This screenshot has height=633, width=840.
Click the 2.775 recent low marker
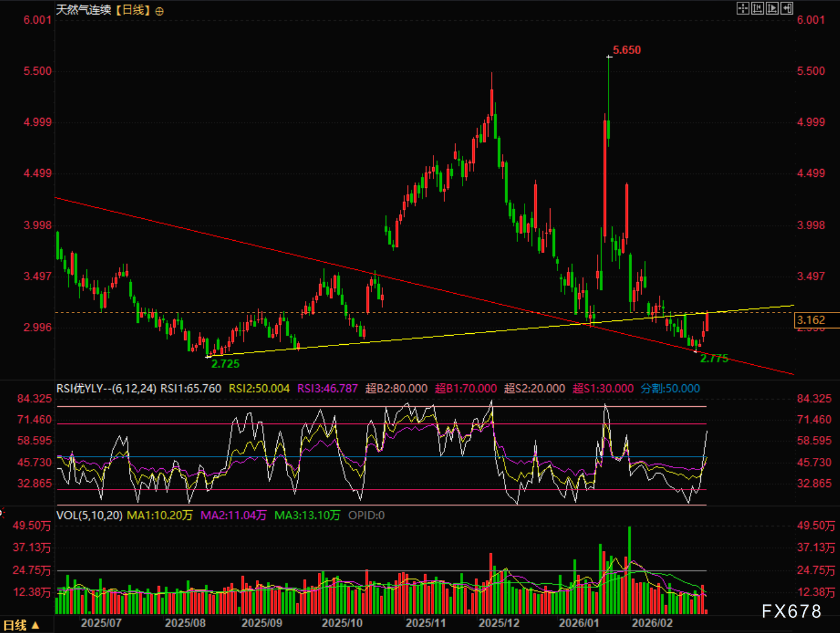[x=714, y=358]
